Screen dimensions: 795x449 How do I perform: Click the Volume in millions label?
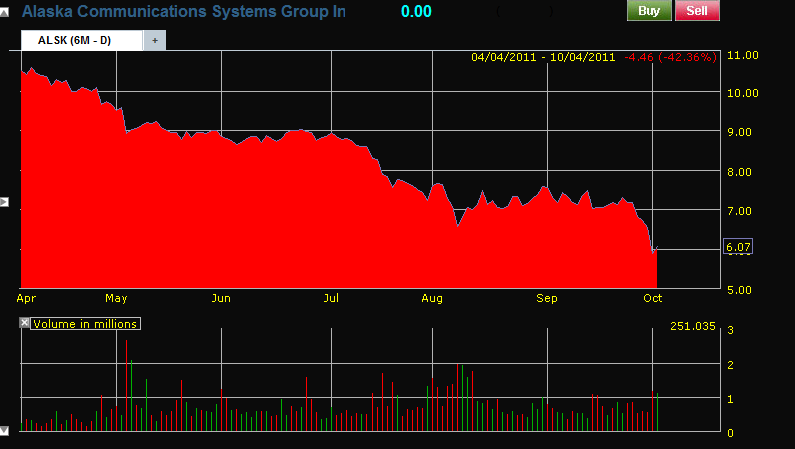pos(85,324)
